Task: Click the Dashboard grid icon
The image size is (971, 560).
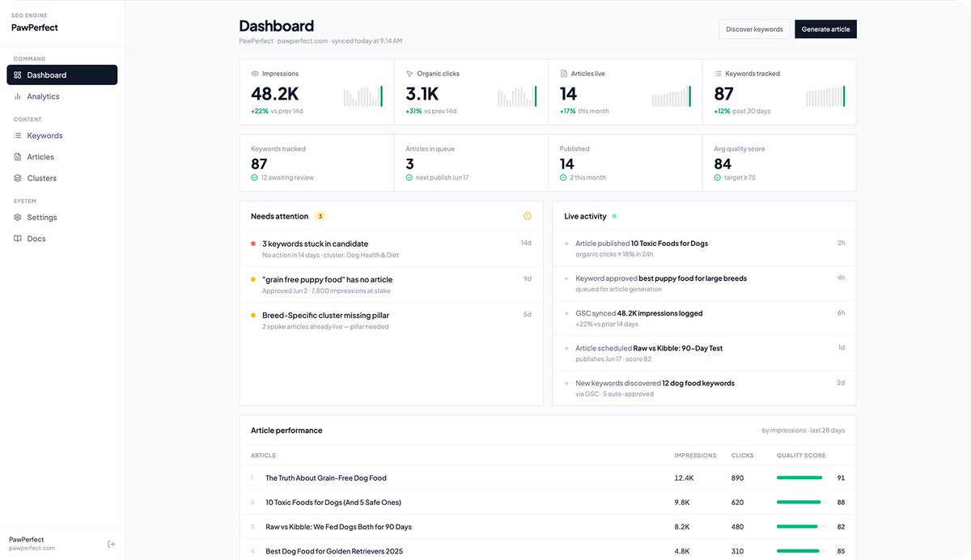Action: [18, 74]
